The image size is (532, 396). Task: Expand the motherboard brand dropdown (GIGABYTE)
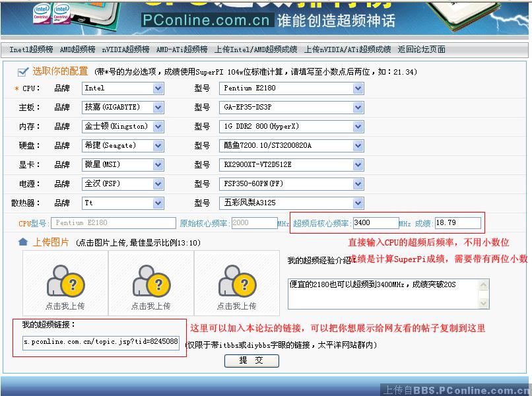123,108
